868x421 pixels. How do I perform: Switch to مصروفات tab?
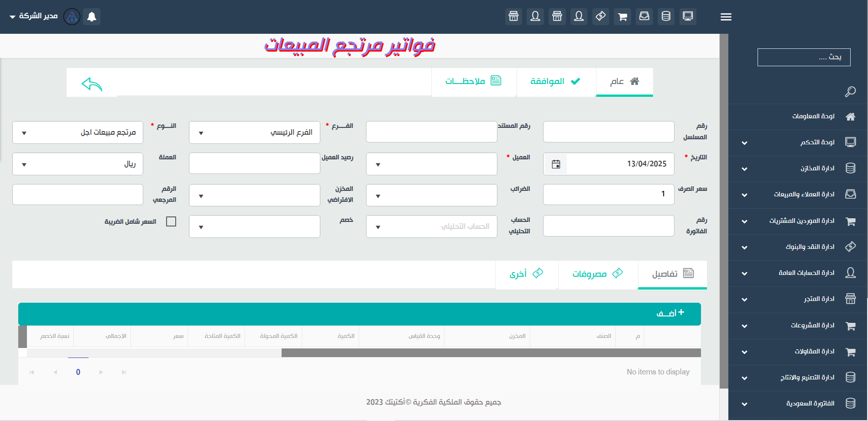598,274
